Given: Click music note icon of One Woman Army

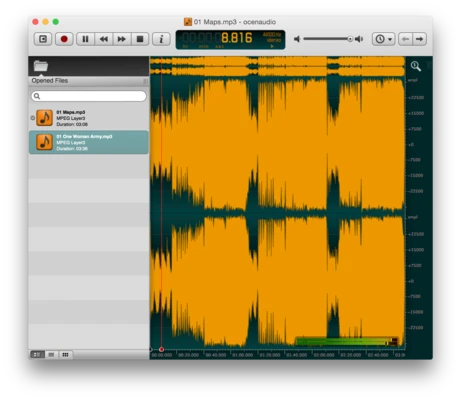Looking at the screenshot, I should [x=44, y=142].
